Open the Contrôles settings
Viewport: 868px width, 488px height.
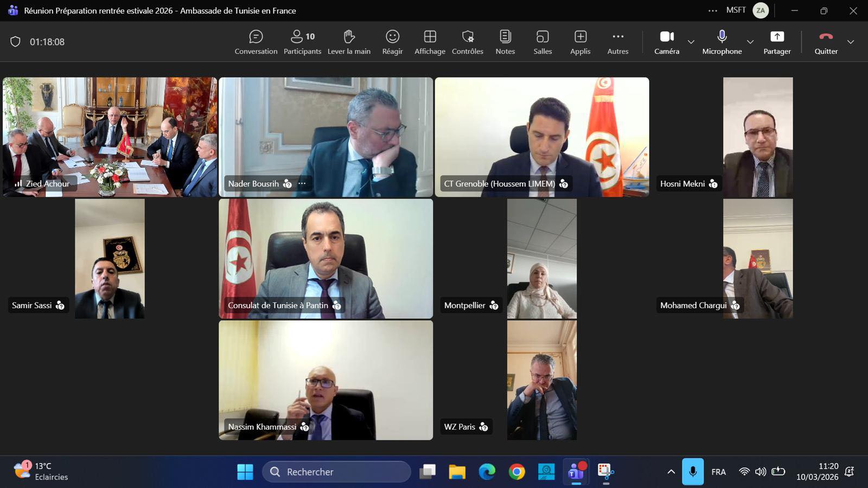point(468,42)
